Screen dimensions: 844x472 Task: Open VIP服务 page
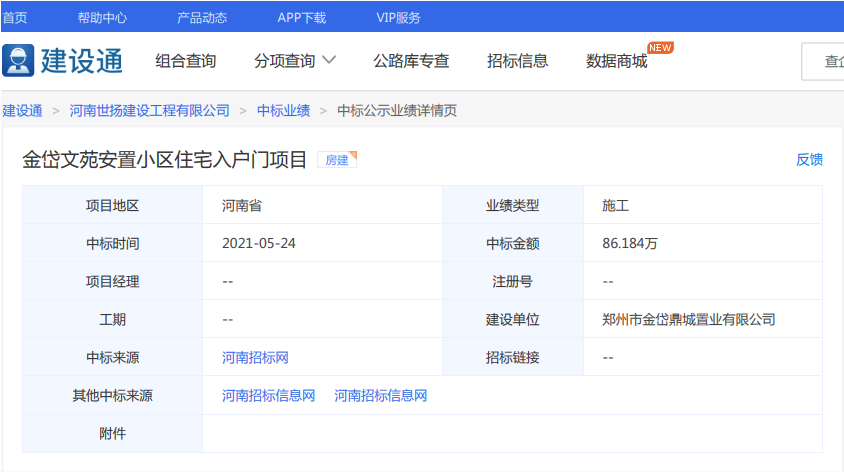(x=398, y=17)
